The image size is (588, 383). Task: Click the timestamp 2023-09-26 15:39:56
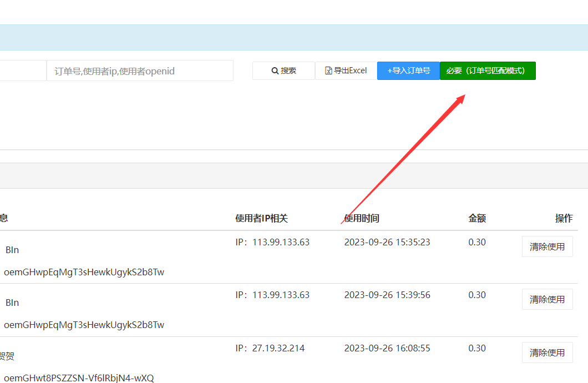[387, 295]
